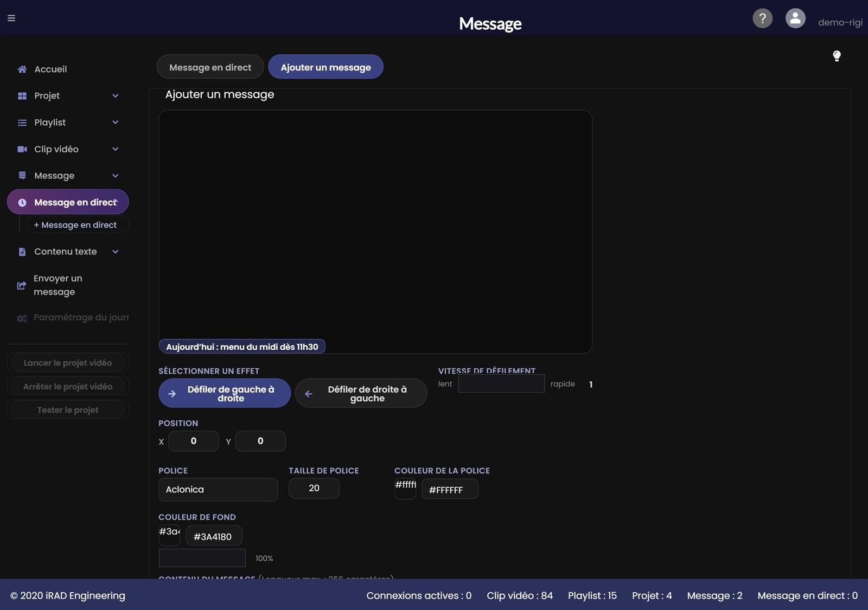Click the #3A4180 background hex field

pos(214,536)
